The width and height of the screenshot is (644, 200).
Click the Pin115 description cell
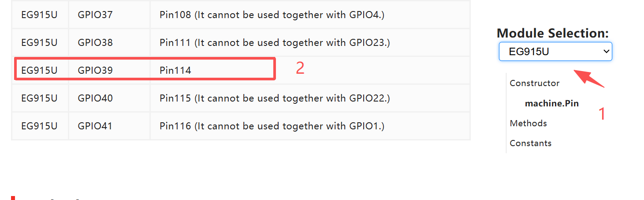[275, 98]
